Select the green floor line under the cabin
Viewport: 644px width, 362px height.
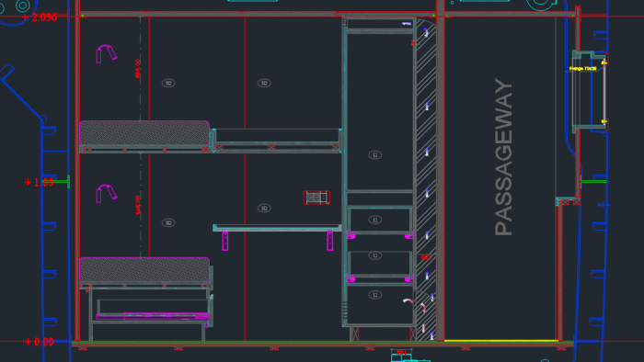(x=322, y=343)
